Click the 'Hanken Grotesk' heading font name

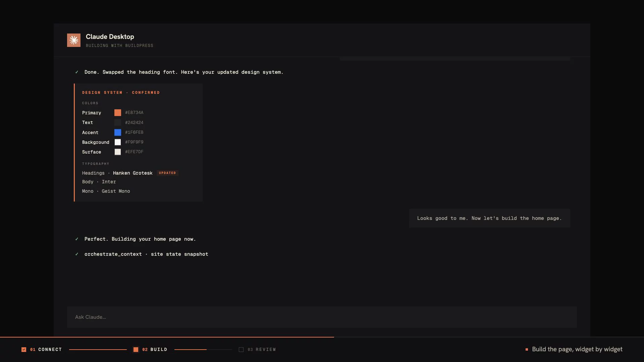tap(133, 173)
